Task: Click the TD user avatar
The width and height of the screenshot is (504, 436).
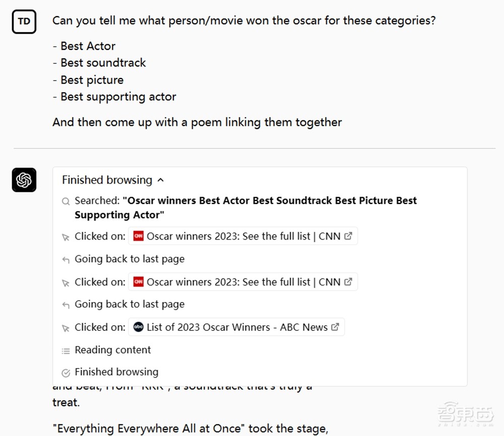Action: coord(24,22)
